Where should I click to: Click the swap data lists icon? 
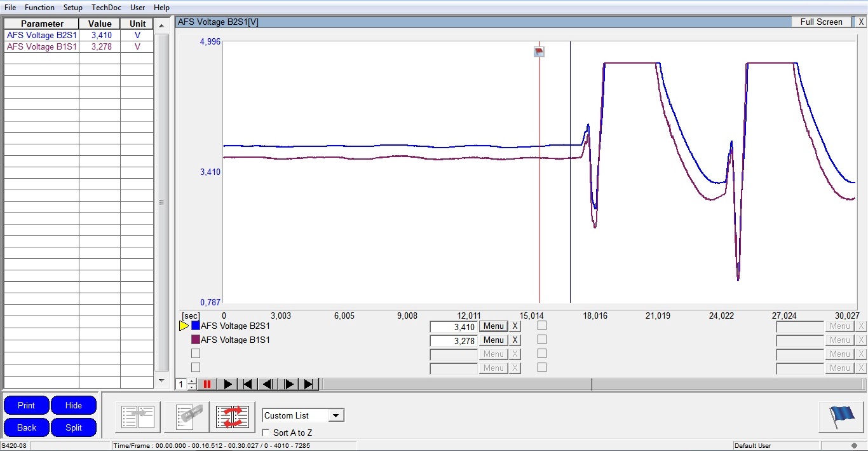[233, 417]
